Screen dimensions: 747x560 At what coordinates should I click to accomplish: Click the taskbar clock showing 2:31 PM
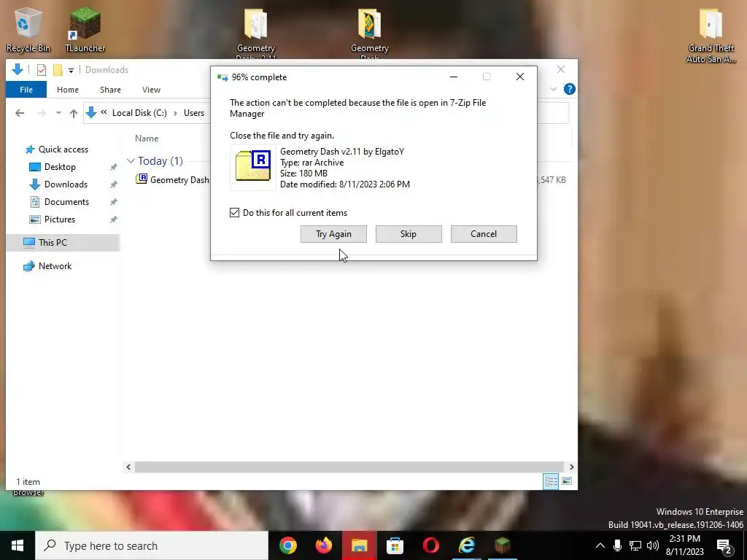click(684, 545)
